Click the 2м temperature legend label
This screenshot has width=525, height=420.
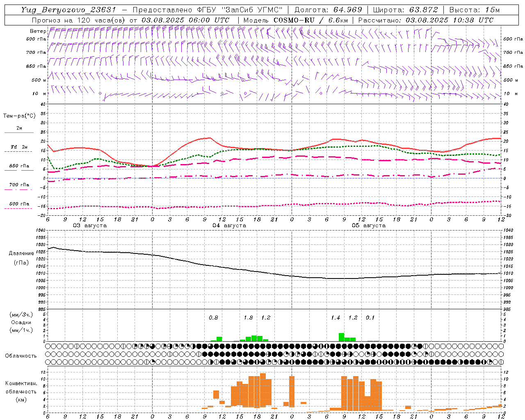click(19, 128)
